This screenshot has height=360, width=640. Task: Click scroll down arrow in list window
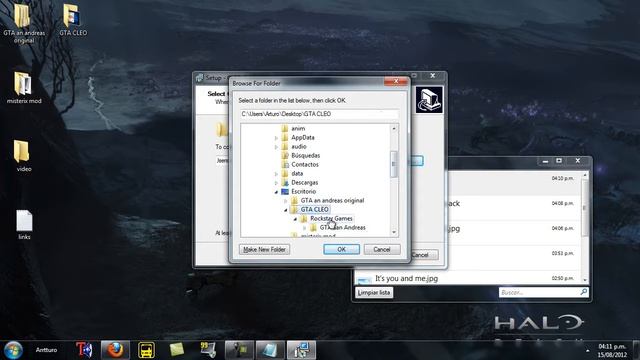(585, 280)
